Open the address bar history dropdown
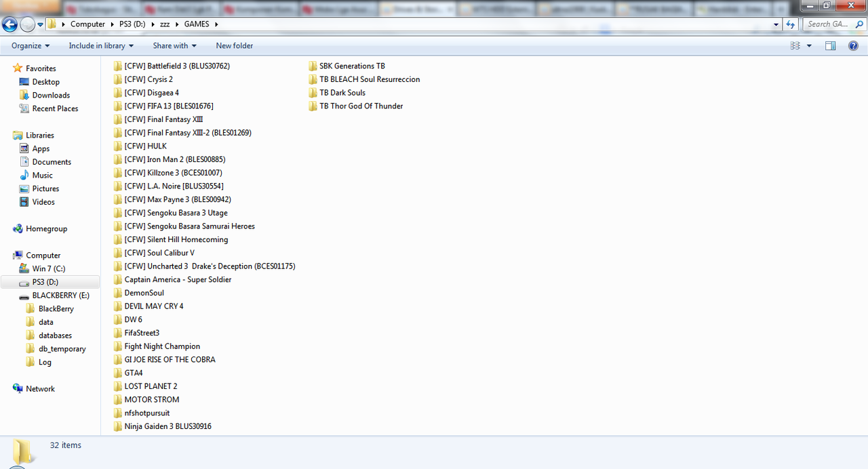Screen dimensions: 868x469 click(x=776, y=24)
